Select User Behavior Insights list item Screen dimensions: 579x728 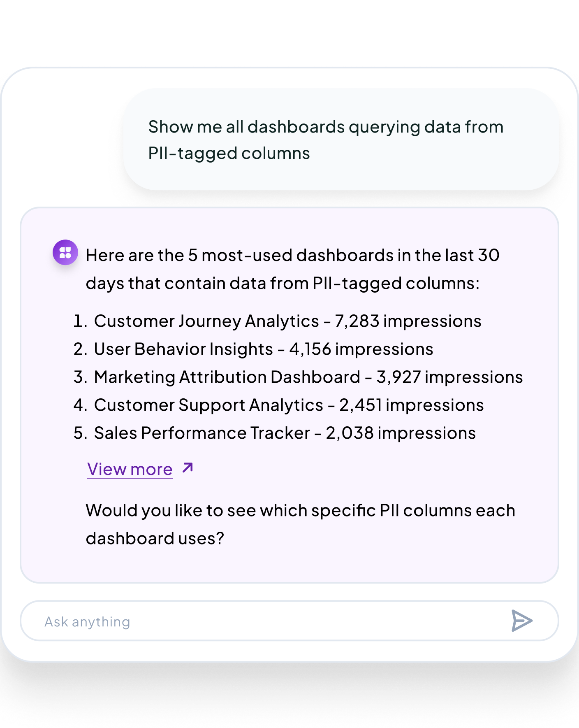(x=253, y=349)
